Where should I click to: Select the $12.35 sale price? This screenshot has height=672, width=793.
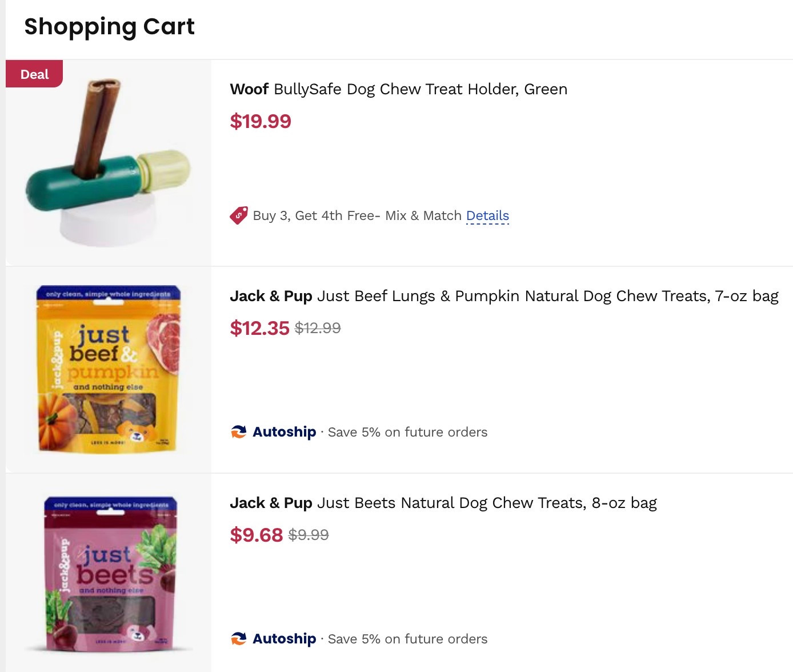coord(260,329)
